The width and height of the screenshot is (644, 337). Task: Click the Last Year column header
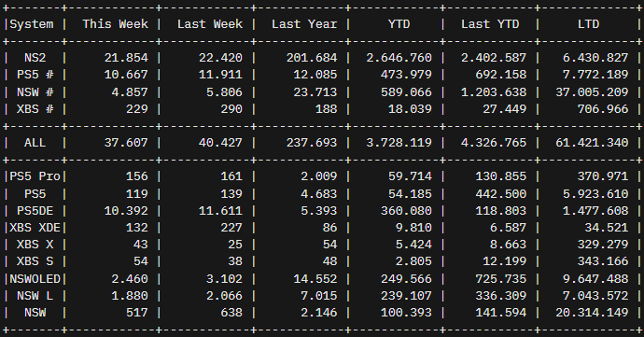click(304, 24)
